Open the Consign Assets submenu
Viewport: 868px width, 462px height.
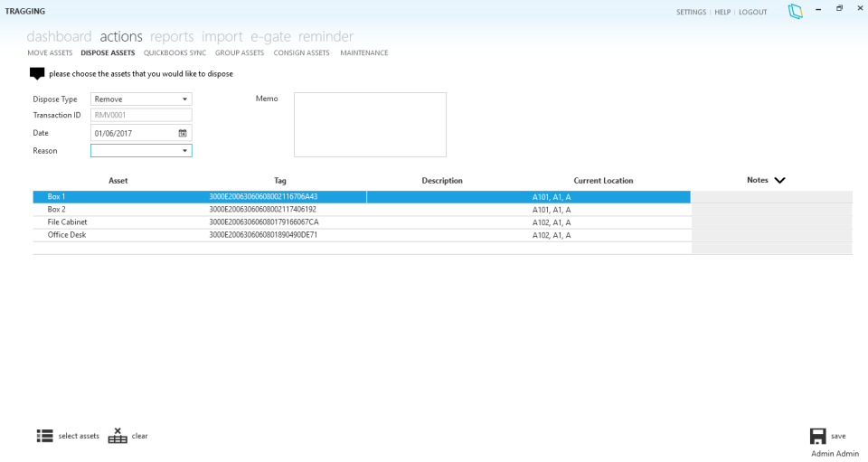click(x=302, y=53)
